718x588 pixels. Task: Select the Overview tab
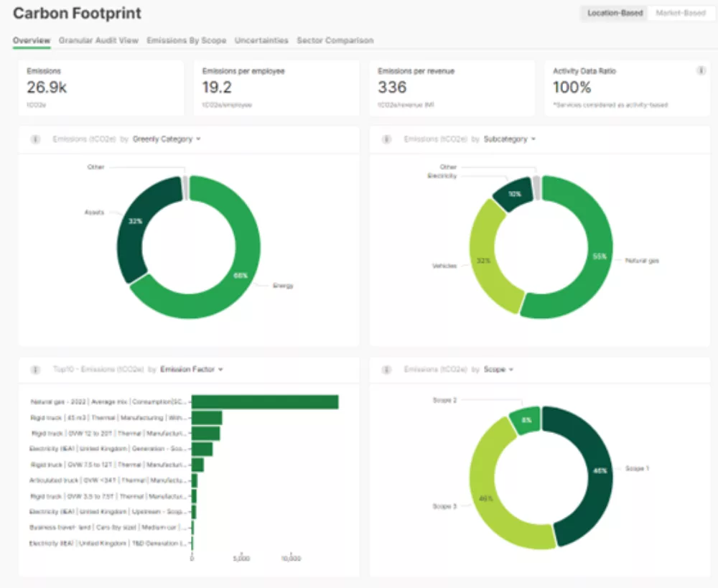pyautogui.click(x=32, y=41)
